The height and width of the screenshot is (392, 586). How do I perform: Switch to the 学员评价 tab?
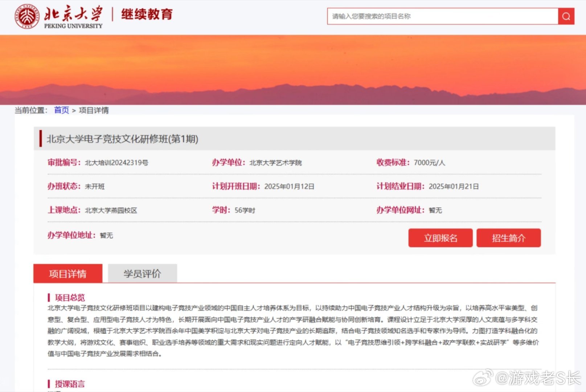point(142,274)
